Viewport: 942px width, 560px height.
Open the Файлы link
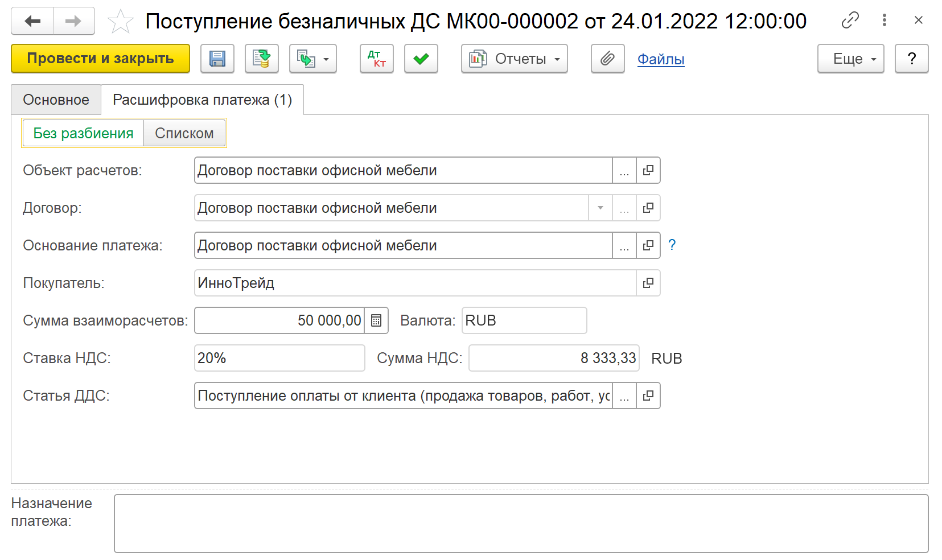click(660, 59)
